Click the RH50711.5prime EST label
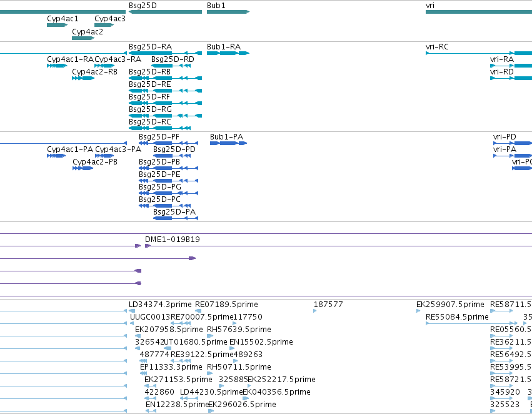Screen dimensions: 532x414 pyautogui.click(x=239, y=367)
